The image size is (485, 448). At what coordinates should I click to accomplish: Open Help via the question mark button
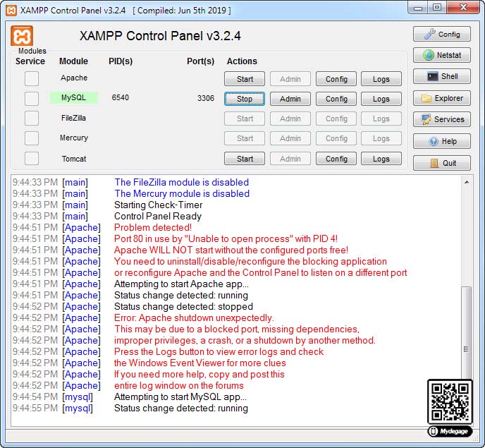(442, 141)
